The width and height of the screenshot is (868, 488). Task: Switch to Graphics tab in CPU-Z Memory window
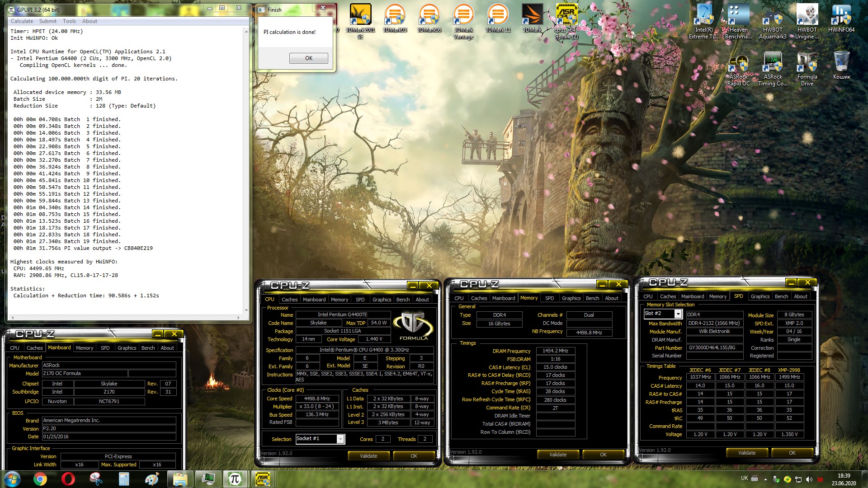pos(571,298)
